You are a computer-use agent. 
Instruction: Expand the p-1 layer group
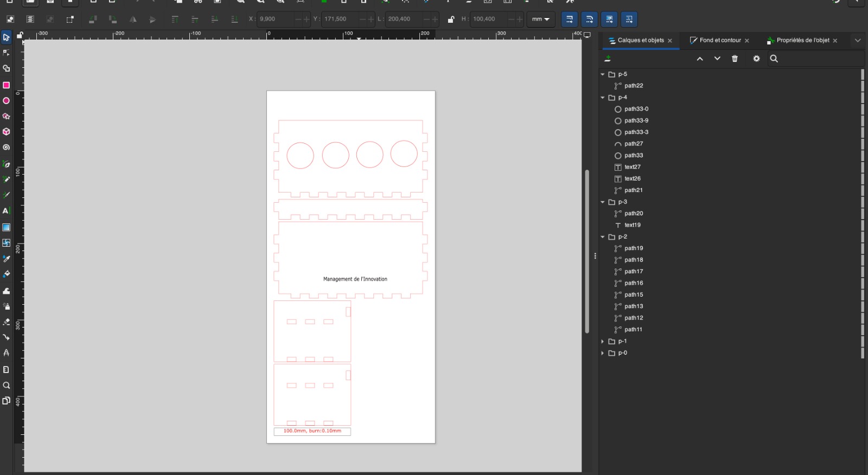[603, 342]
